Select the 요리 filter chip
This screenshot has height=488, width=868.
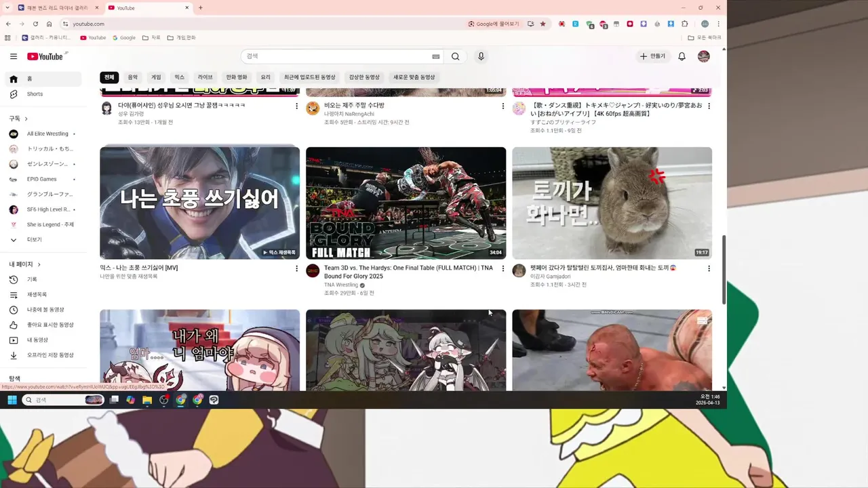click(265, 77)
